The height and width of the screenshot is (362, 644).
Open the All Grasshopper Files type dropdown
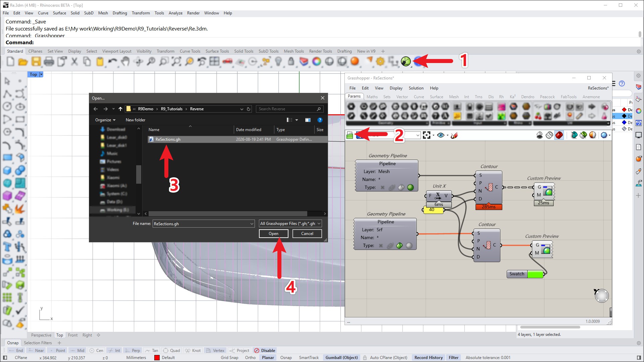[290, 224]
